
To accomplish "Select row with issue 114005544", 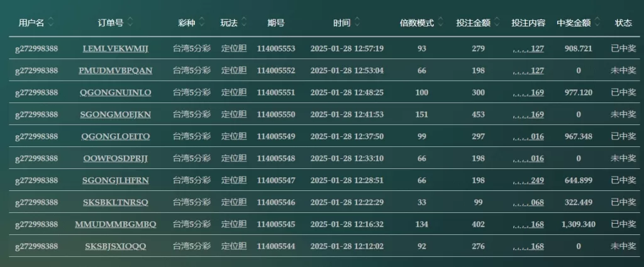I will (324, 246).
